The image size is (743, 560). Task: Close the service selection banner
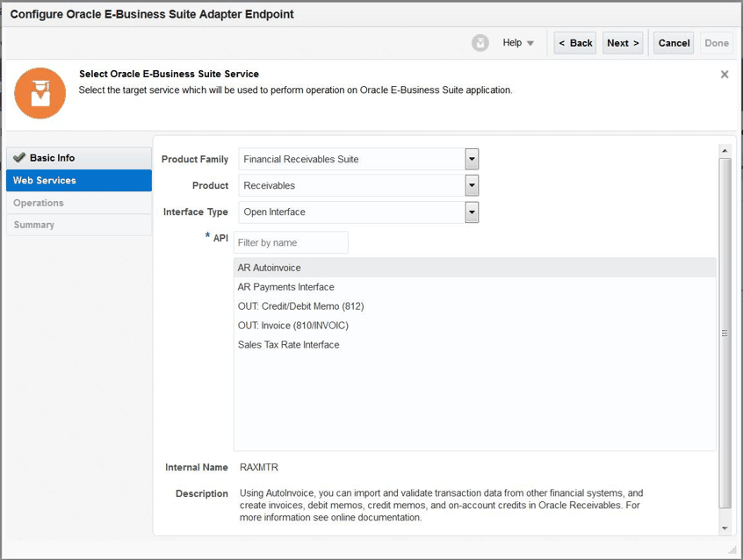pos(725,75)
